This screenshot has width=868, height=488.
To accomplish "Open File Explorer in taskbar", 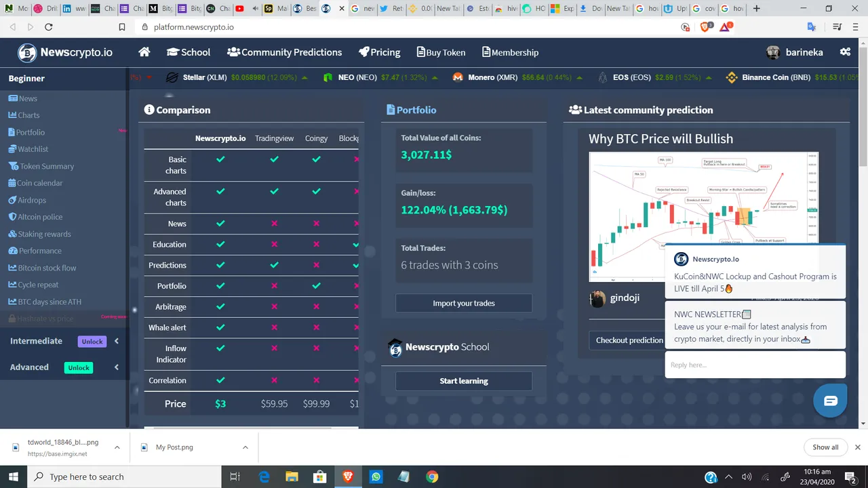I will click(292, 476).
